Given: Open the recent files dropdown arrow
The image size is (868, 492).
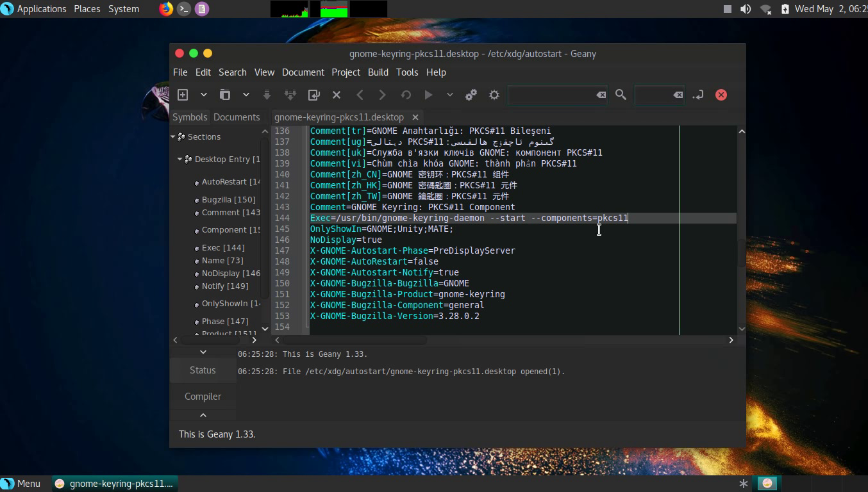Looking at the screenshot, I should pyautogui.click(x=246, y=95).
